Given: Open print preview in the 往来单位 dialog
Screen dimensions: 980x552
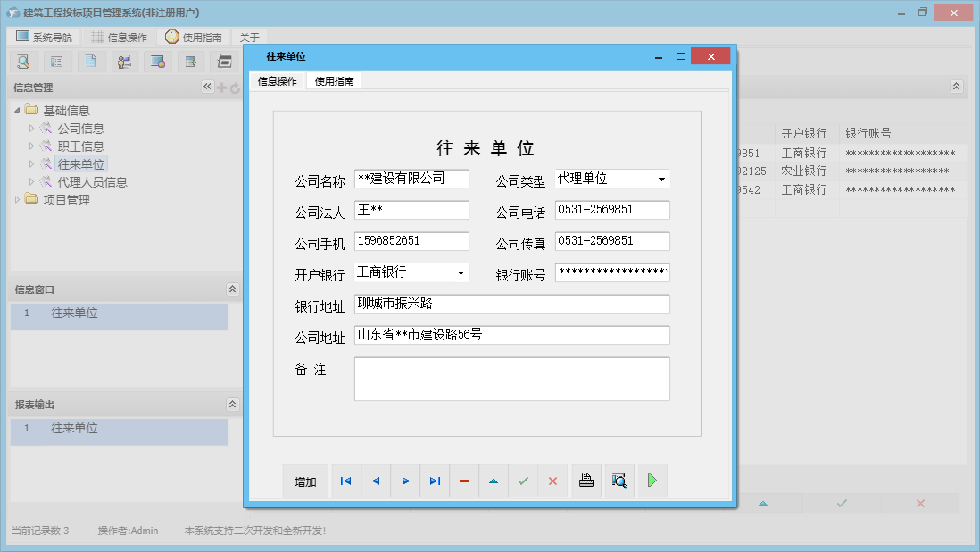Looking at the screenshot, I should (x=619, y=481).
